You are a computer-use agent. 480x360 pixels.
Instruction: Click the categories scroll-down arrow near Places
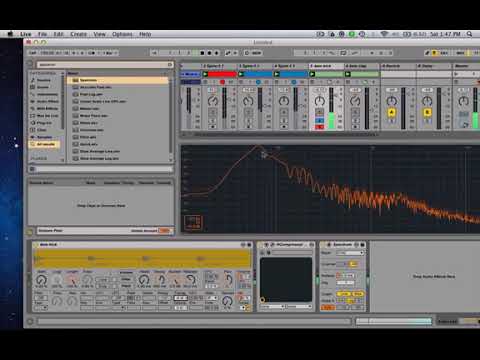[x=62, y=160]
